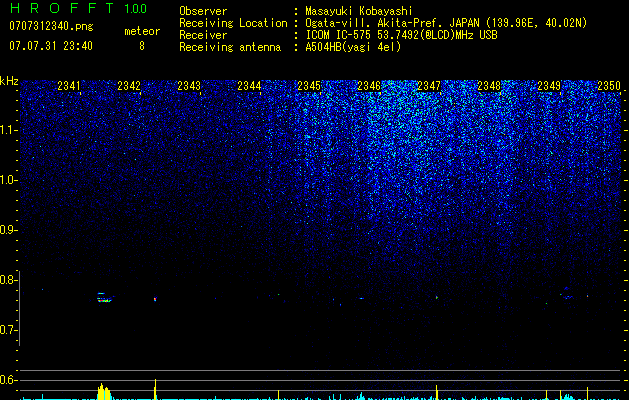Click the 2343 time marker
Viewport: 629px width, 400px height.
[189, 85]
